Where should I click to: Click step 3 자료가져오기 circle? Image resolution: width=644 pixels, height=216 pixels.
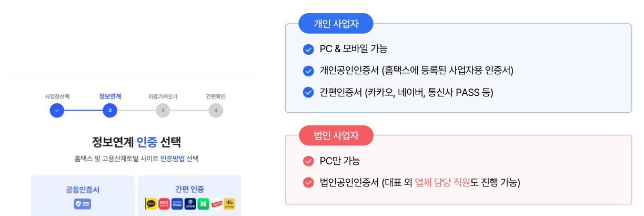[163, 111]
